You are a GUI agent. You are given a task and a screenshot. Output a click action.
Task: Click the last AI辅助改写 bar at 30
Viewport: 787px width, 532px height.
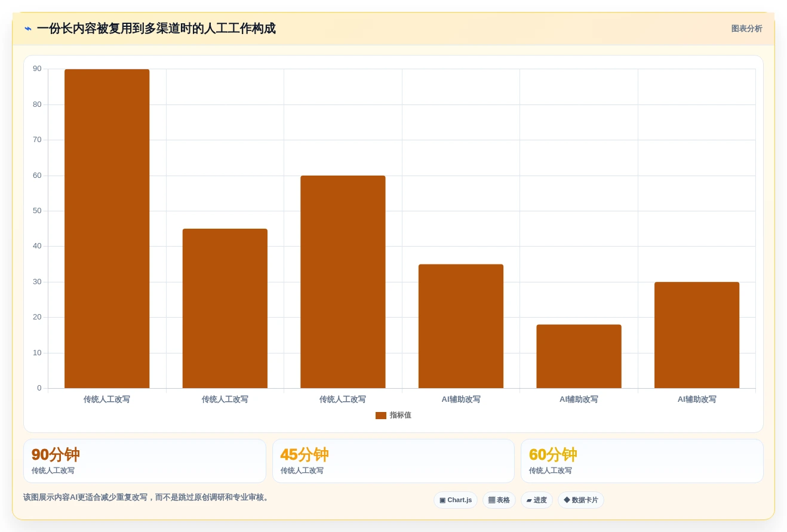click(697, 335)
